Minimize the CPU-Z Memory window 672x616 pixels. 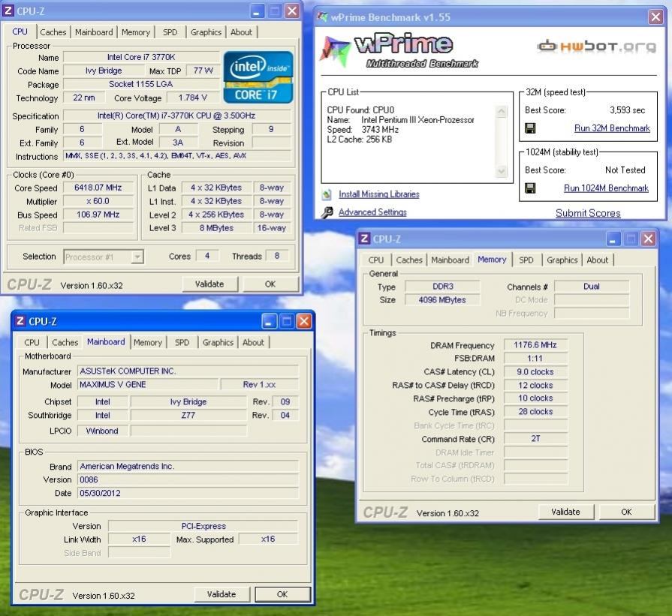pyautogui.click(x=613, y=239)
